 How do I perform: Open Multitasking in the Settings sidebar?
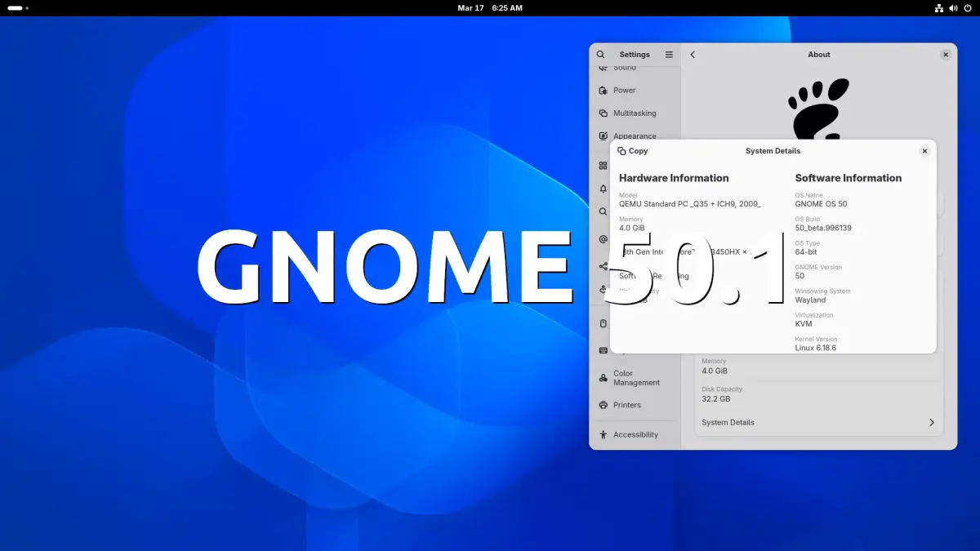[634, 113]
